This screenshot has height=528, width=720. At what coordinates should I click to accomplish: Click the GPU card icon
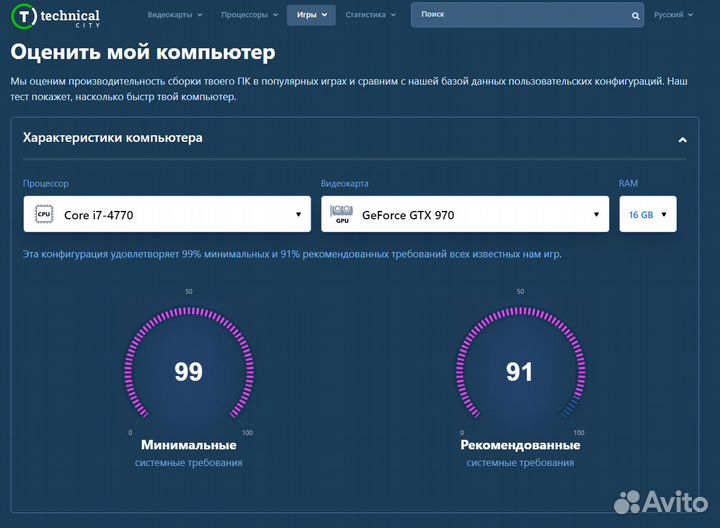[x=342, y=214]
